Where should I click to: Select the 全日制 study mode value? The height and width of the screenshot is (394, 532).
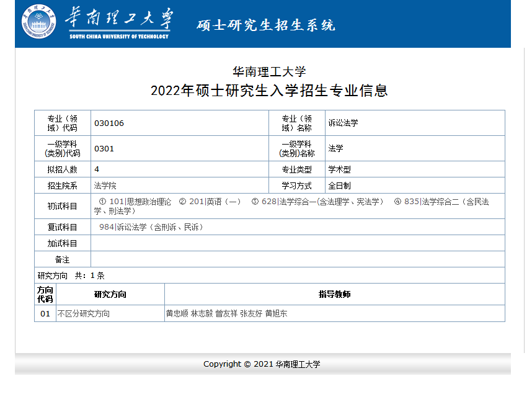[x=339, y=186]
